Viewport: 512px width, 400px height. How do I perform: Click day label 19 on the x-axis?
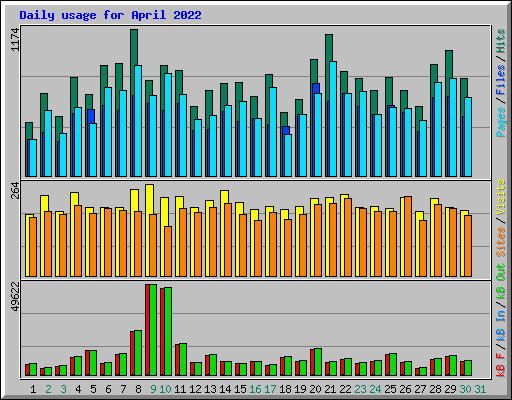300,389
